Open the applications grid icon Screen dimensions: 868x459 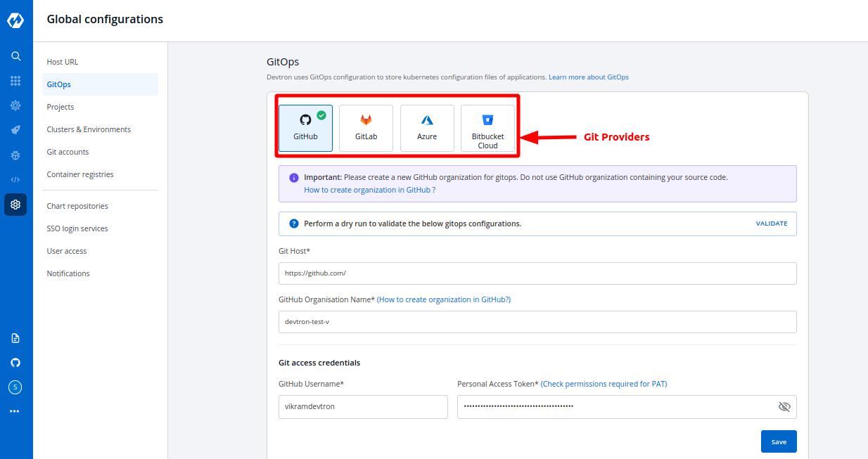(x=15, y=81)
